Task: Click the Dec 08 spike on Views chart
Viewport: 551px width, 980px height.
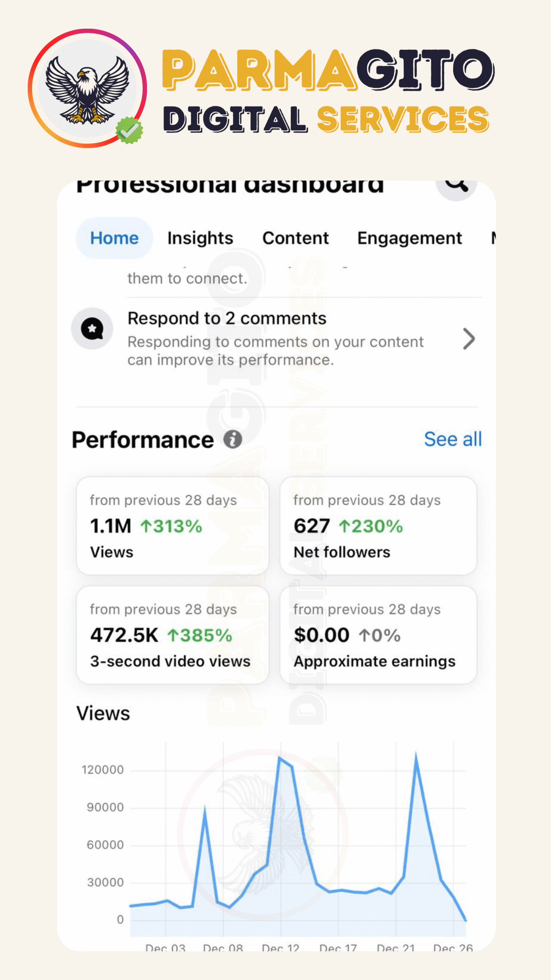Action: coord(205,808)
